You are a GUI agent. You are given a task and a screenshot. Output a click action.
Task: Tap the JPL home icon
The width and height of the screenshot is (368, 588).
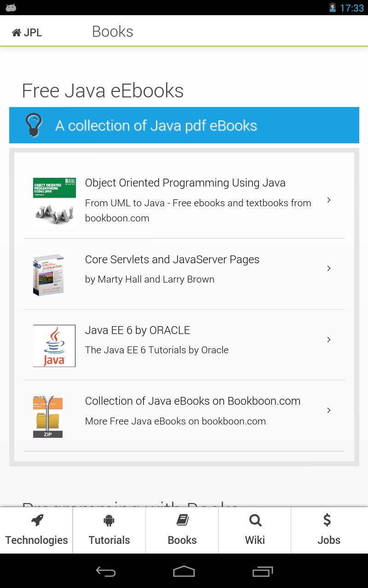click(17, 32)
